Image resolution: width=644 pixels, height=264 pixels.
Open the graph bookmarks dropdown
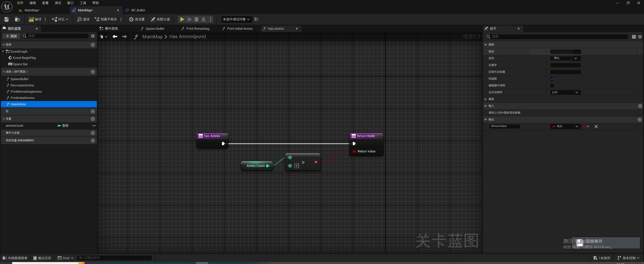tap(104, 37)
